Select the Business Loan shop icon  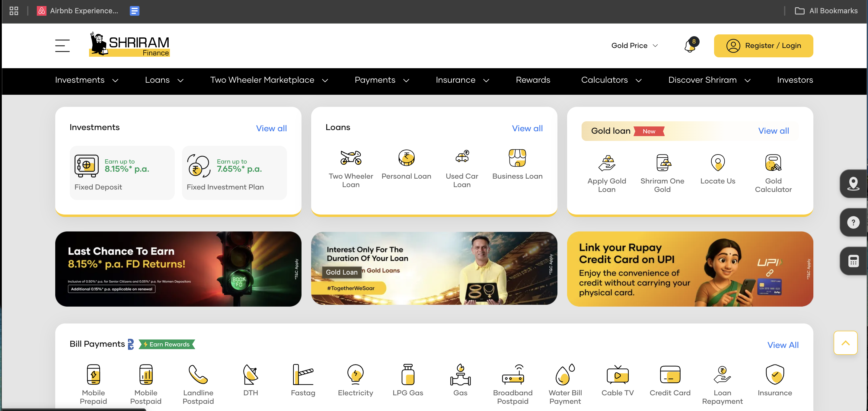click(517, 158)
